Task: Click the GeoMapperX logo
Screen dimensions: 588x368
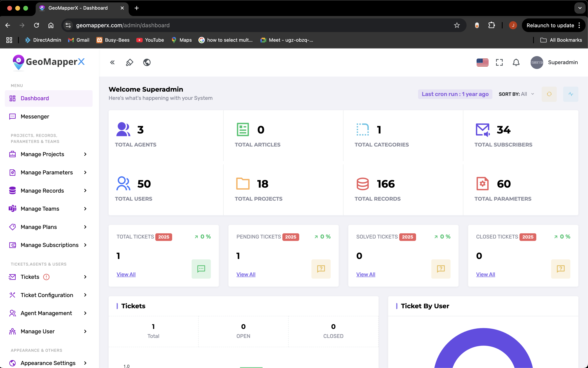Action: [49, 63]
